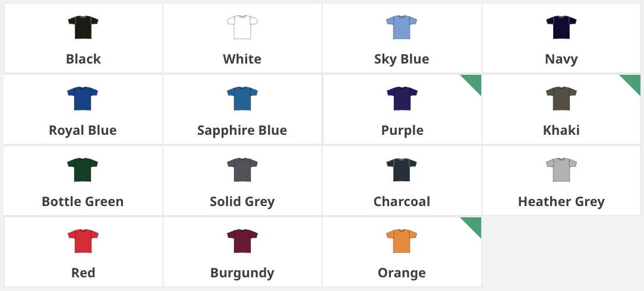This screenshot has height=291, width=644.
Task: Choose the Red t-shirt icon
Action: (83, 241)
